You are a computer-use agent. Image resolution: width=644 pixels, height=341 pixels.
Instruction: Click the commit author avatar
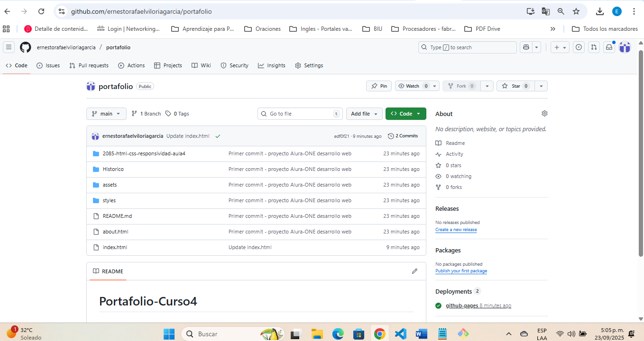point(95,136)
